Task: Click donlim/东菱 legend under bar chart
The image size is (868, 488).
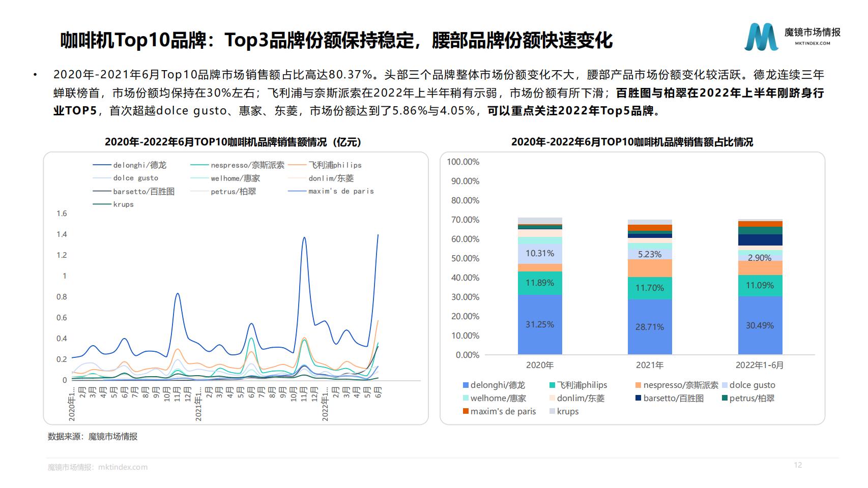Action: (x=577, y=399)
